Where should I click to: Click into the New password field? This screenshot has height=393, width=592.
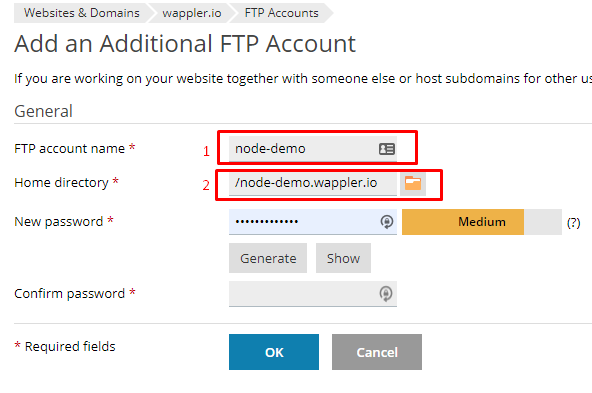pos(313,222)
